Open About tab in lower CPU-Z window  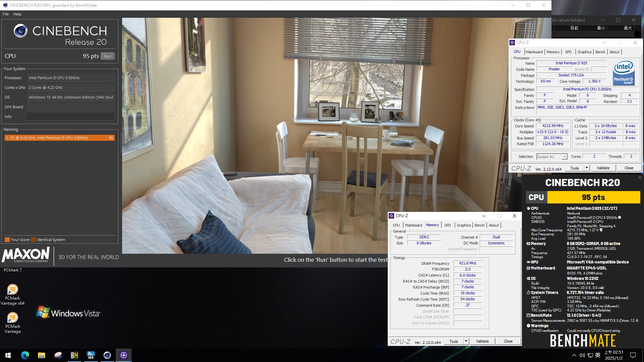coord(493,225)
